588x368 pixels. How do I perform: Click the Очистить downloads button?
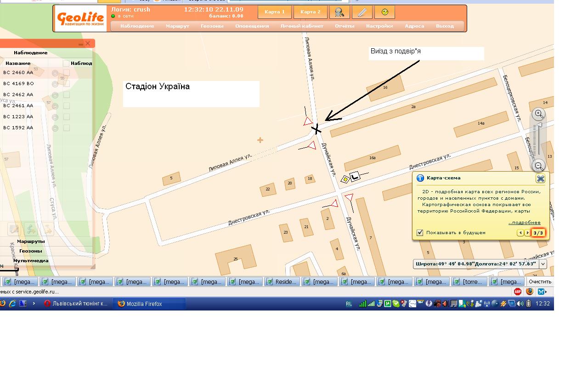tap(540, 282)
